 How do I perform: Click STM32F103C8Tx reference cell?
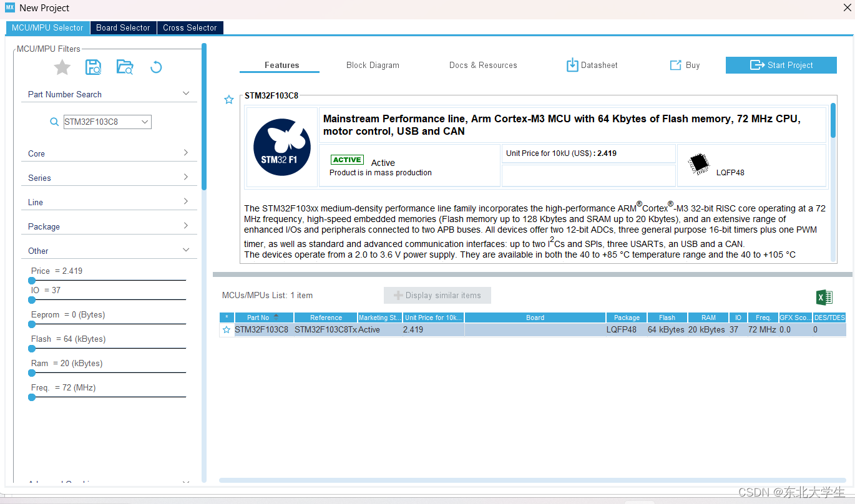coord(326,330)
